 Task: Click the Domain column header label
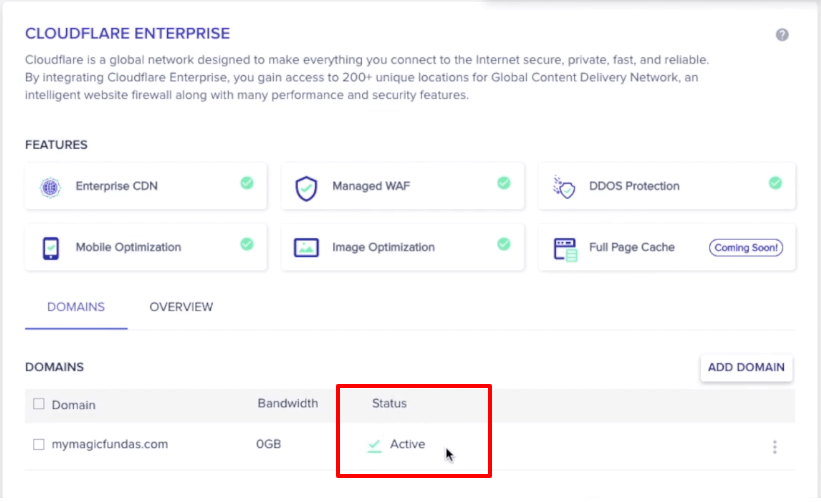click(x=73, y=405)
